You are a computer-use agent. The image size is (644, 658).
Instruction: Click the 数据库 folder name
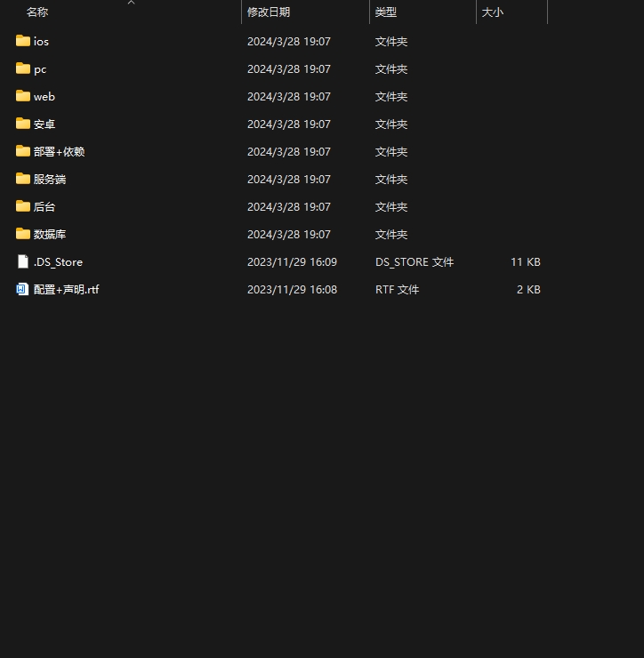point(50,234)
